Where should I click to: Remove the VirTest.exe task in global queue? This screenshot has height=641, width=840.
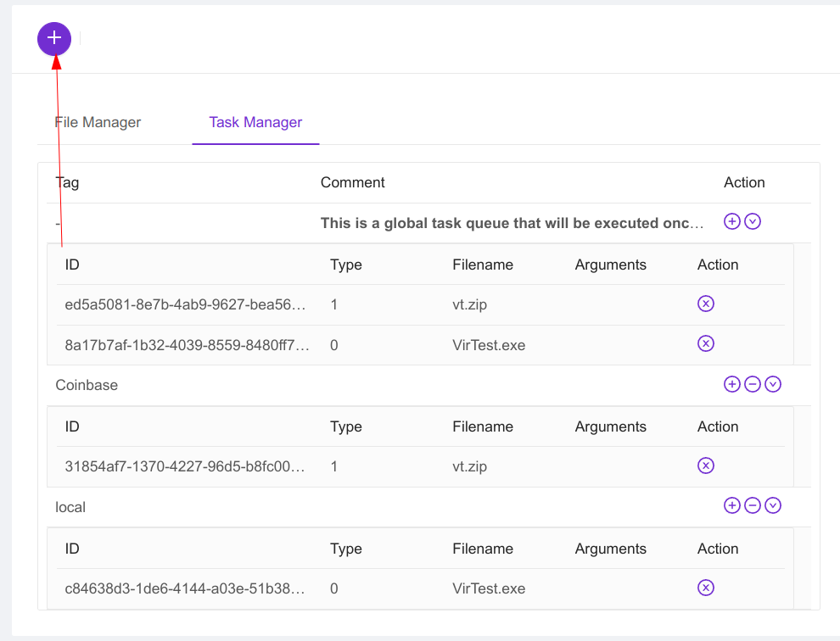tap(705, 343)
